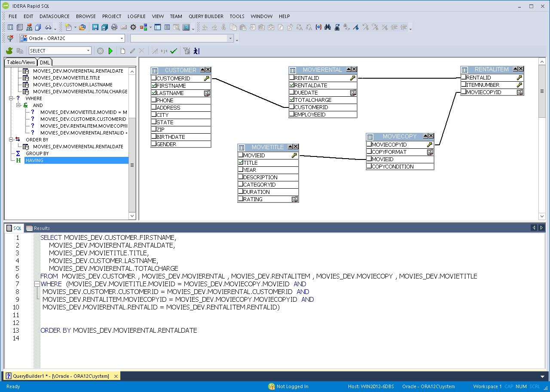Open the QUERY BUILDER menu
This screenshot has width=550, height=392.
[x=206, y=16]
